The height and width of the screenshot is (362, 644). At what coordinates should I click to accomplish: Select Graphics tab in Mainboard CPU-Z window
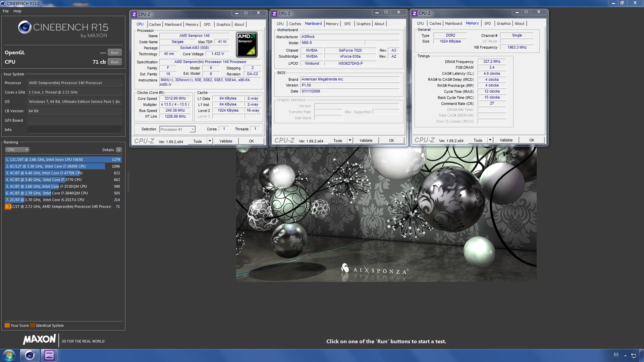364,24
